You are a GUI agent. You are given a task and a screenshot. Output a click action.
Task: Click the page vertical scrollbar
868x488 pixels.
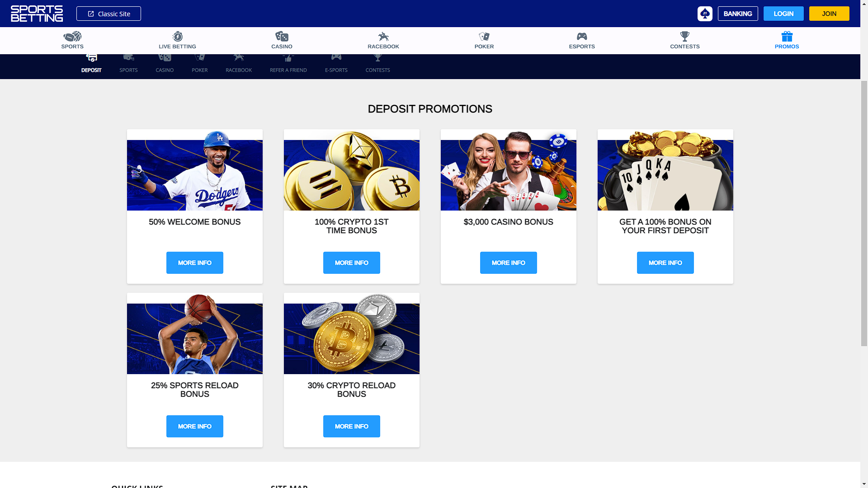pyautogui.click(x=864, y=213)
